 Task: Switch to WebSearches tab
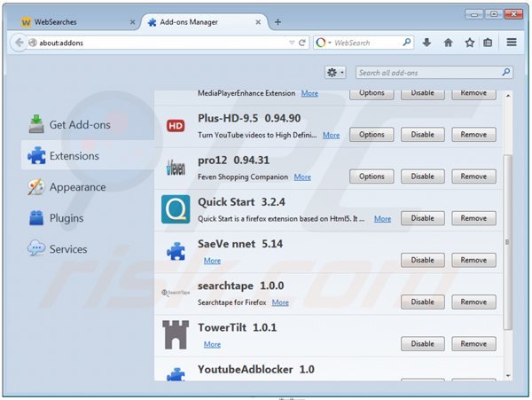coord(78,22)
